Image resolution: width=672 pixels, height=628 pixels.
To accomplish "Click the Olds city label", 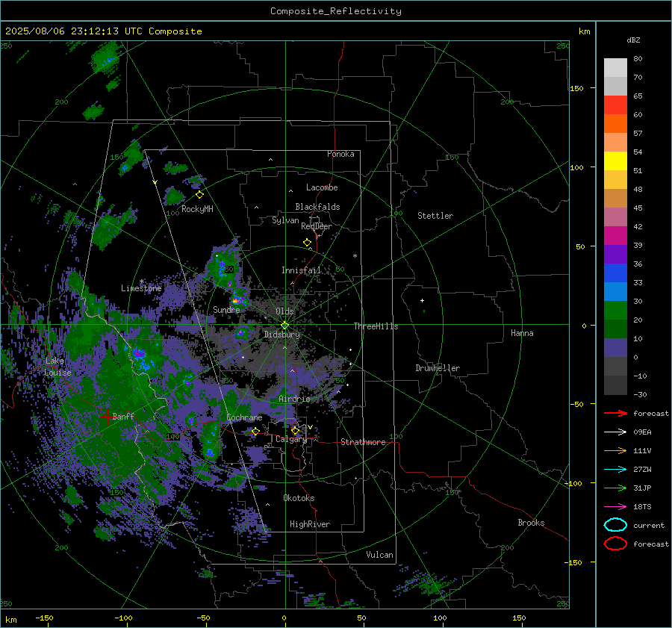I will pyautogui.click(x=284, y=311).
